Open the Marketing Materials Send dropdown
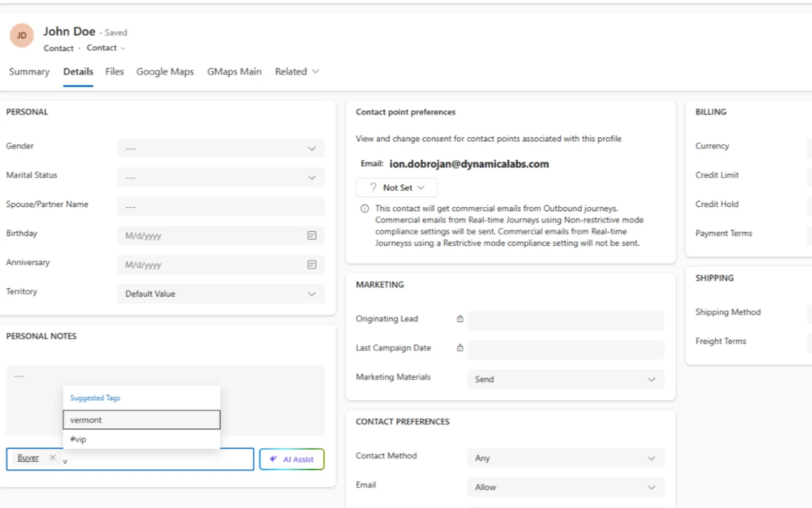812x508 pixels. pos(566,379)
